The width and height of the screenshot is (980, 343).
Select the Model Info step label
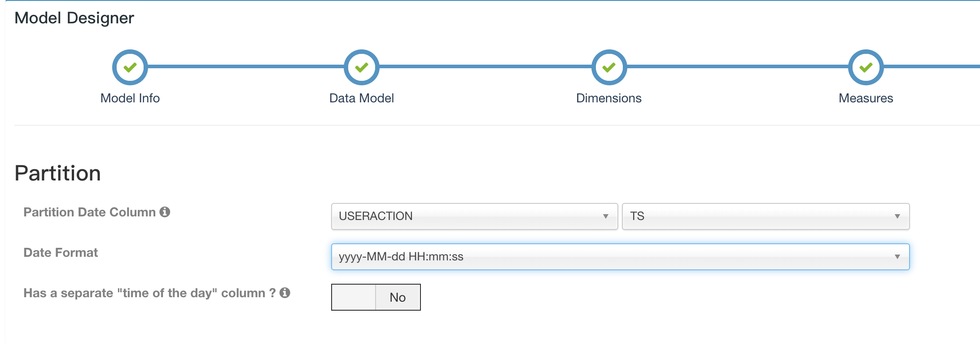point(130,98)
